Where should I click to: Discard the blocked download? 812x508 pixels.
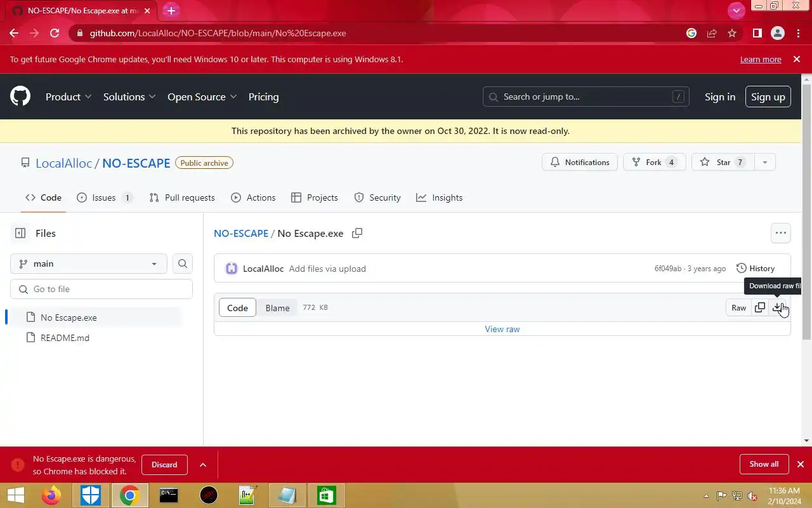(x=164, y=465)
